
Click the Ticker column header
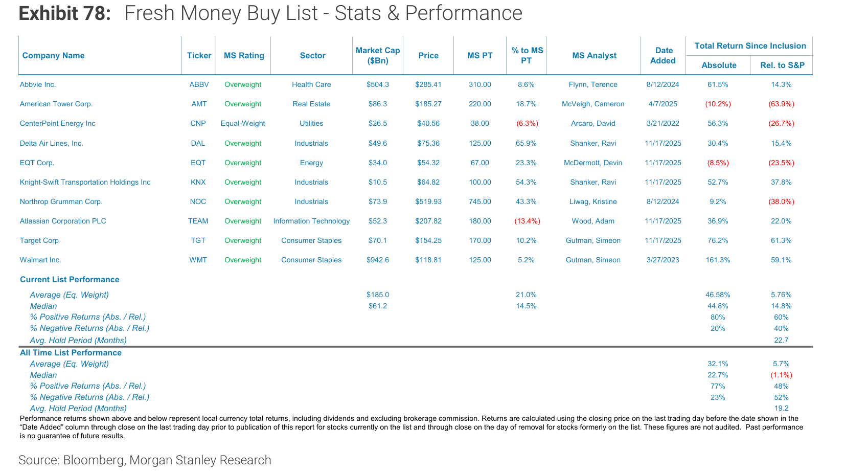[x=199, y=56]
